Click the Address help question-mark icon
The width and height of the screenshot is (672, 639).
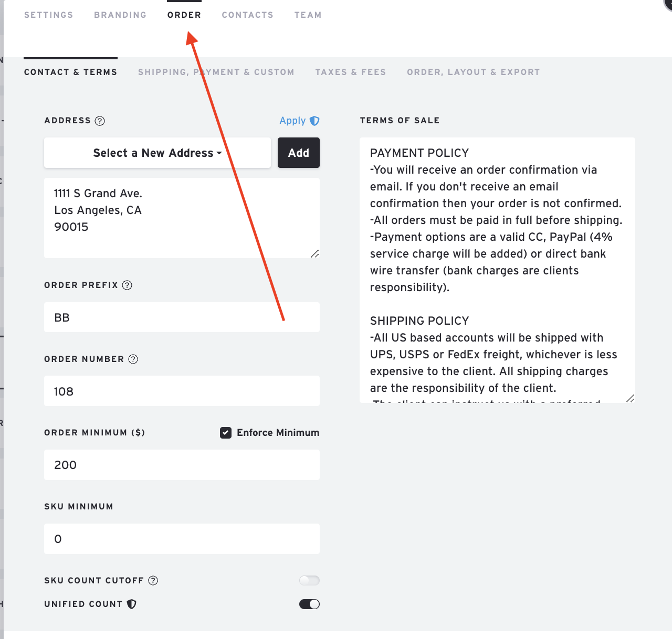click(100, 121)
